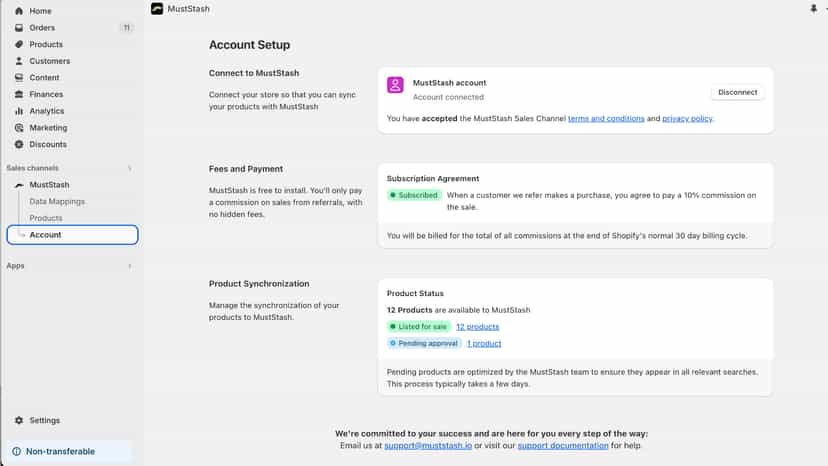Image resolution: width=828 pixels, height=466 pixels.
Task: Email support@muststash.io link
Action: 428,445
